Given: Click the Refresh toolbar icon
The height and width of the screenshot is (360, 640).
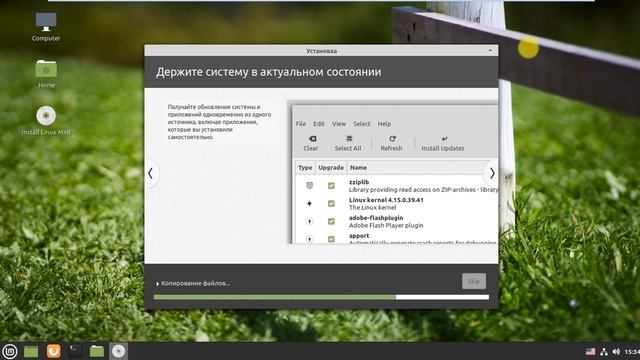Looking at the screenshot, I should coord(391,143).
